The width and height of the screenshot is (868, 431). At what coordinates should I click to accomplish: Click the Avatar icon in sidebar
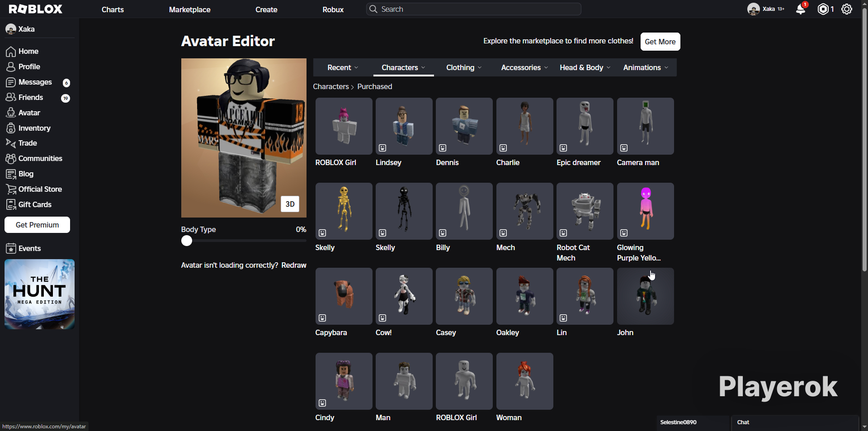(x=11, y=113)
